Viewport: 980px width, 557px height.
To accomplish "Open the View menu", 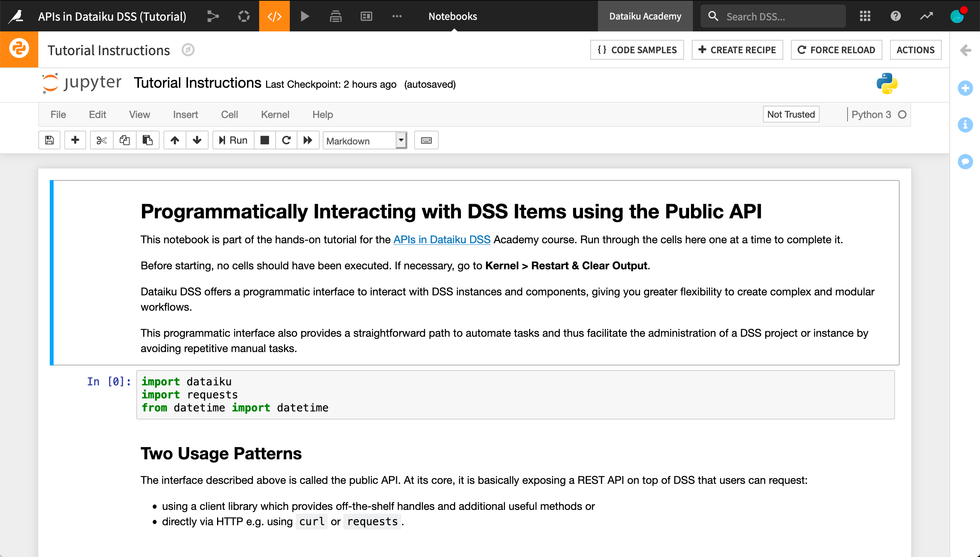I will pyautogui.click(x=139, y=115).
